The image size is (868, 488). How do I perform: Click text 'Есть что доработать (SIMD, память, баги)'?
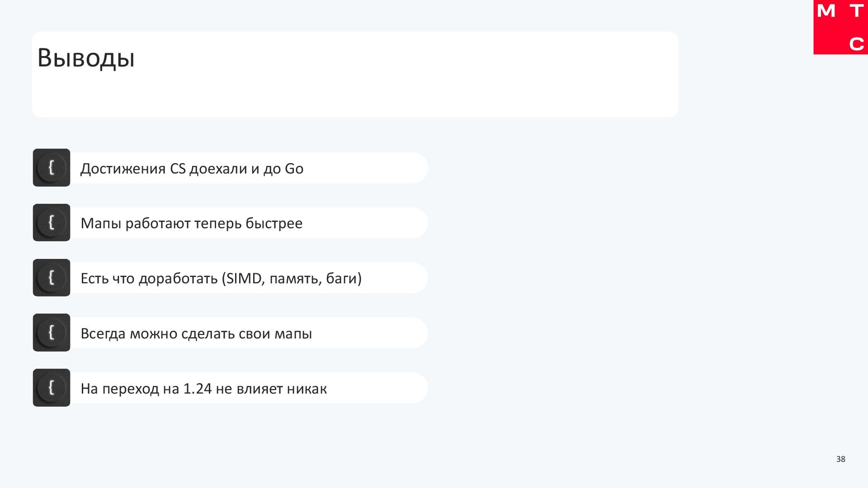pyautogui.click(x=221, y=278)
